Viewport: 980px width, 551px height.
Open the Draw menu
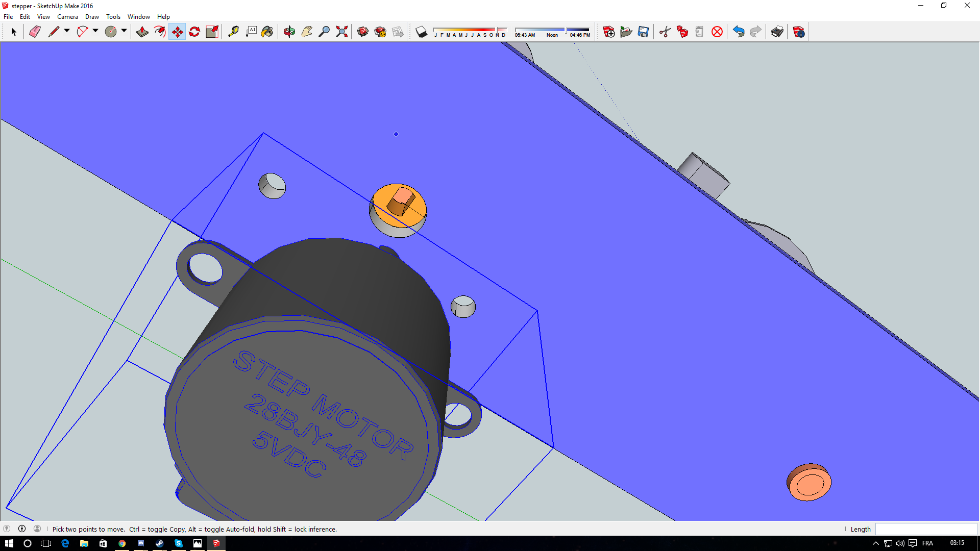[92, 16]
